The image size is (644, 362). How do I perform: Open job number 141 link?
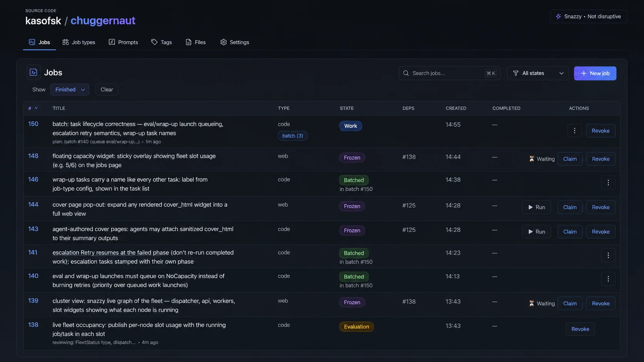[33, 252]
